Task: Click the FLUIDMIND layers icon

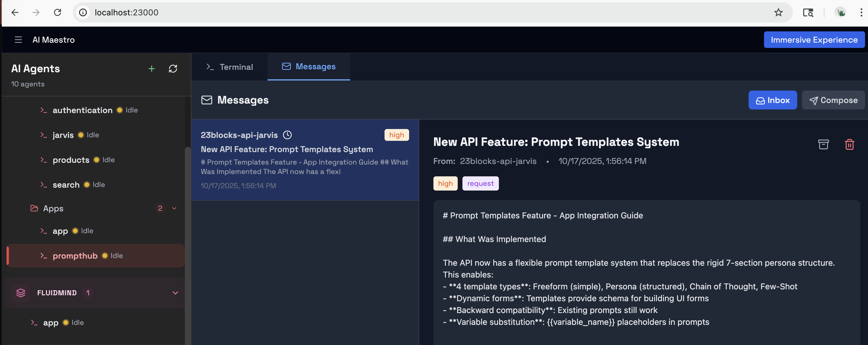Action: (x=20, y=293)
